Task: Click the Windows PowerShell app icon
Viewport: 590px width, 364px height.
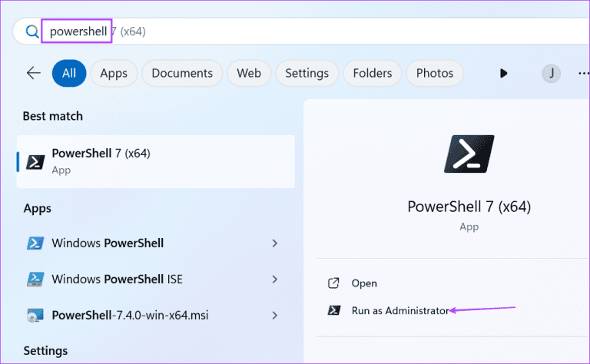Action: pyautogui.click(x=35, y=243)
